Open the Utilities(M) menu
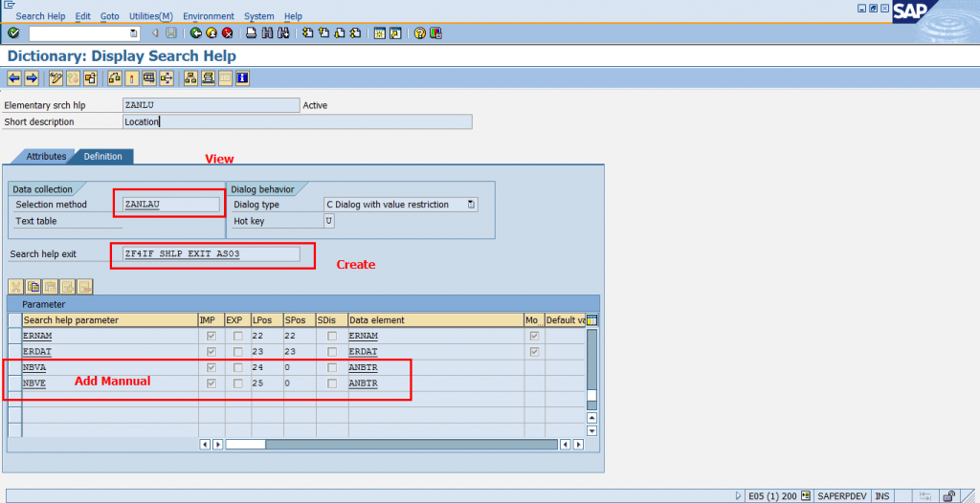 [150, 16]
